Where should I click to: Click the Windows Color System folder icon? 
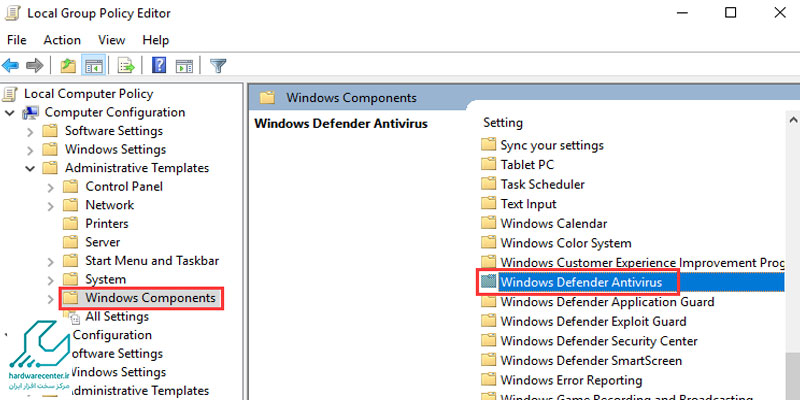coord(488,243)
